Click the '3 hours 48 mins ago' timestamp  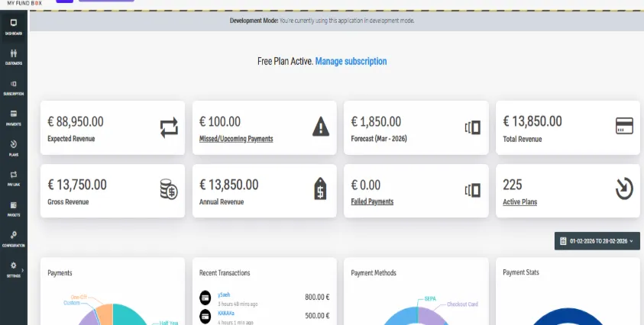[x=238, y=304]
